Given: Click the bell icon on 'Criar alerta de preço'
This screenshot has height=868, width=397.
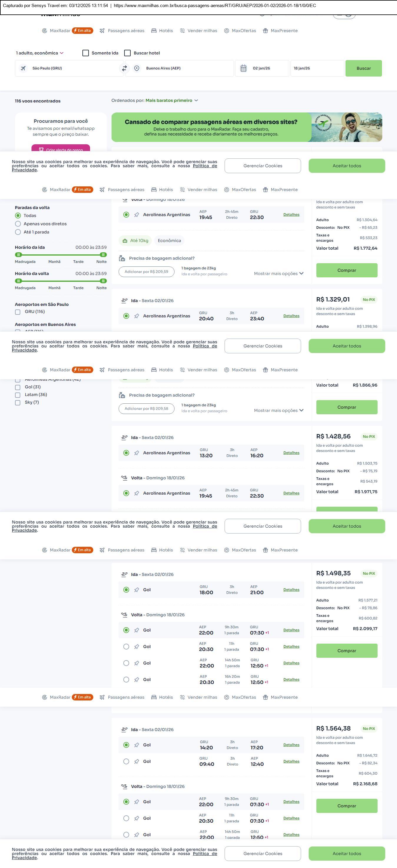Looking at the screenshot, I should click(x=41, y=149).
